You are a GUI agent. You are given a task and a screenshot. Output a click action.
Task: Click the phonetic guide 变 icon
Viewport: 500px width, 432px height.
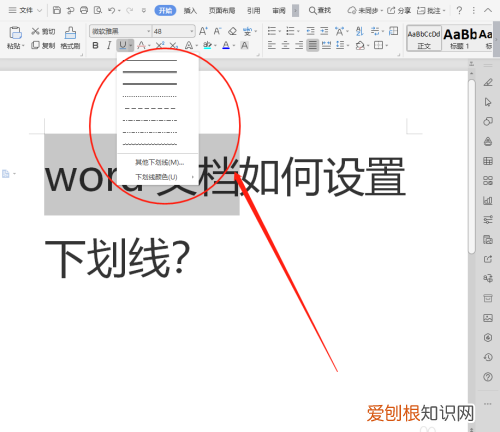[247, 31]
